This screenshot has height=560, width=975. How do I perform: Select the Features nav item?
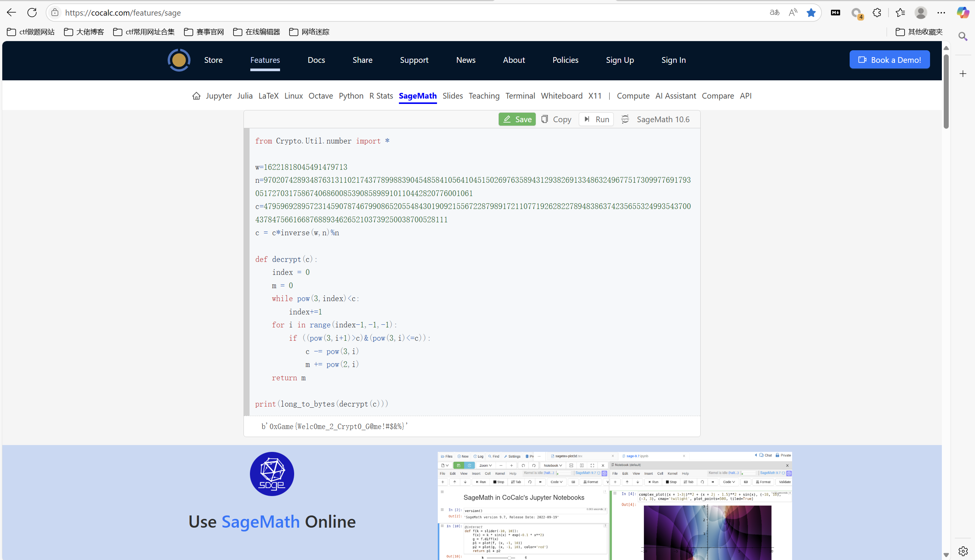pos(265,60)
